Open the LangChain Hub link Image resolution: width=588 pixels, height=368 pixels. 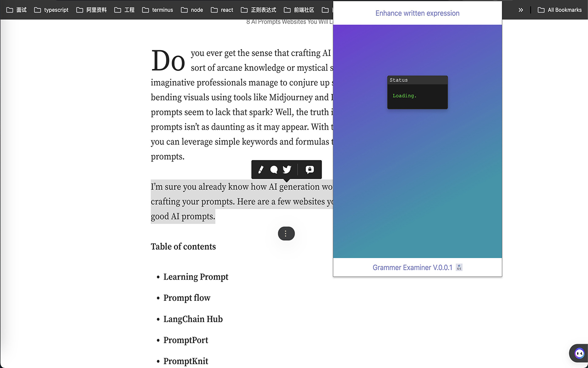(x=193, y=319)
